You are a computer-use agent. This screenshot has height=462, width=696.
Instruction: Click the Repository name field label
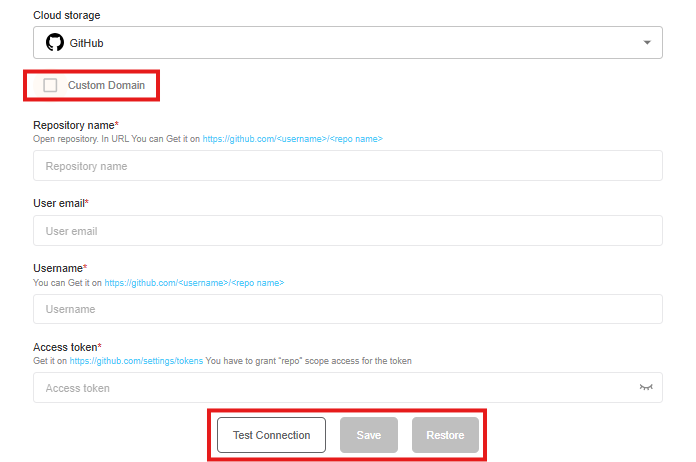click(x=75, y=125)
